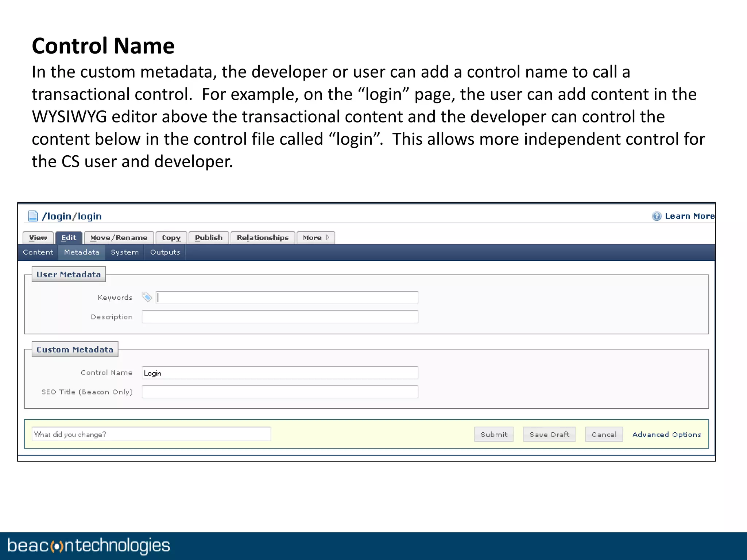Focus the Keywords input field

(287, 297)
